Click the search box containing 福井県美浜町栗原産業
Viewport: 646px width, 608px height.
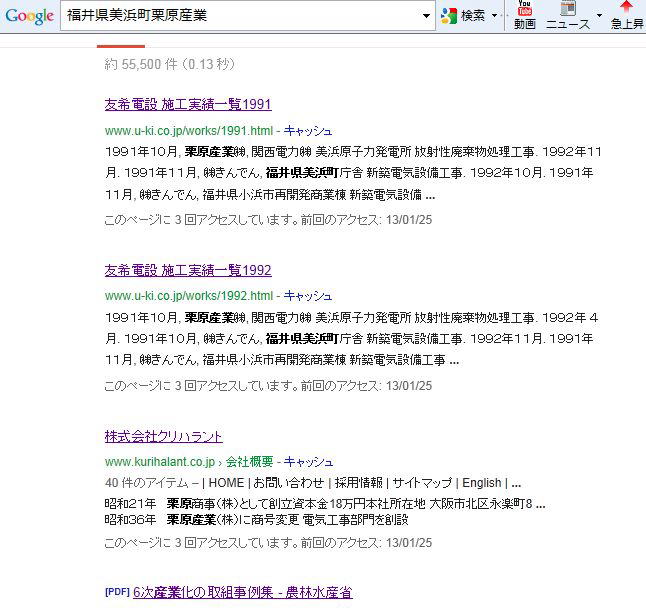pos(248,16)
